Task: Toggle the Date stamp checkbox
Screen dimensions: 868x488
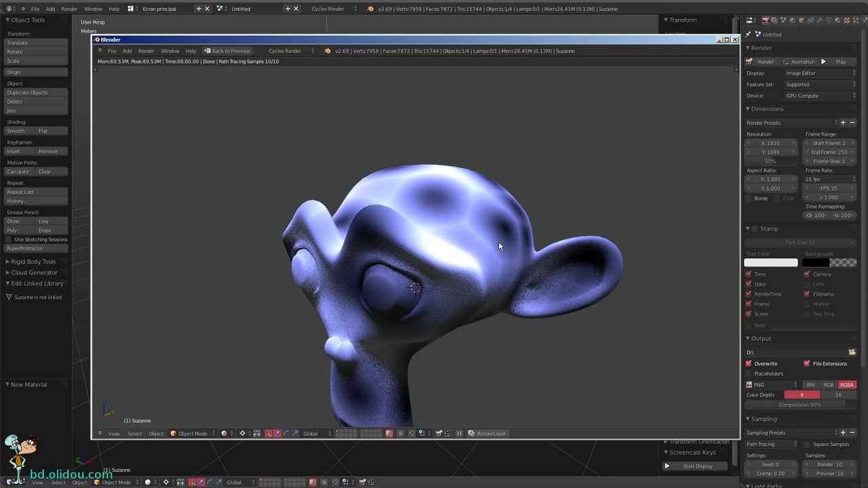Action: tap(749, 284)
